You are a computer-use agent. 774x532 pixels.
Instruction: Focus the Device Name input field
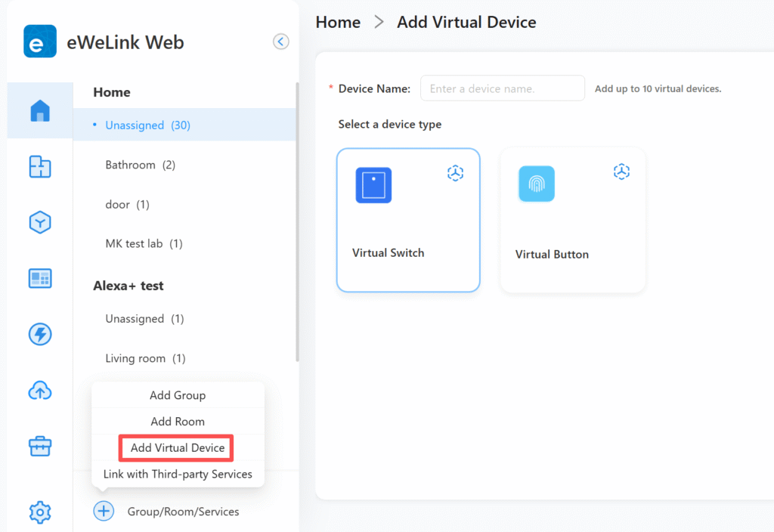[502, 88]
